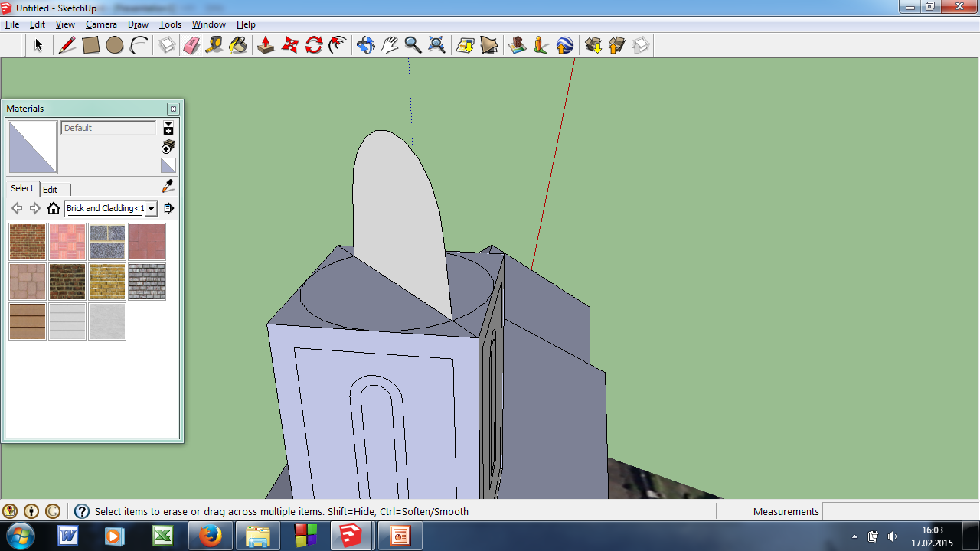Screen dimensions: 980x551
Task: Pick the Rotate tool
Action: 314,46
